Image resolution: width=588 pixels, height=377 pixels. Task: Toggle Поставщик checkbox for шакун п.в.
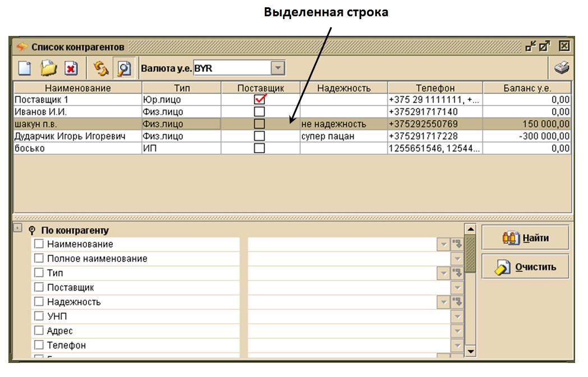[259, 124]
